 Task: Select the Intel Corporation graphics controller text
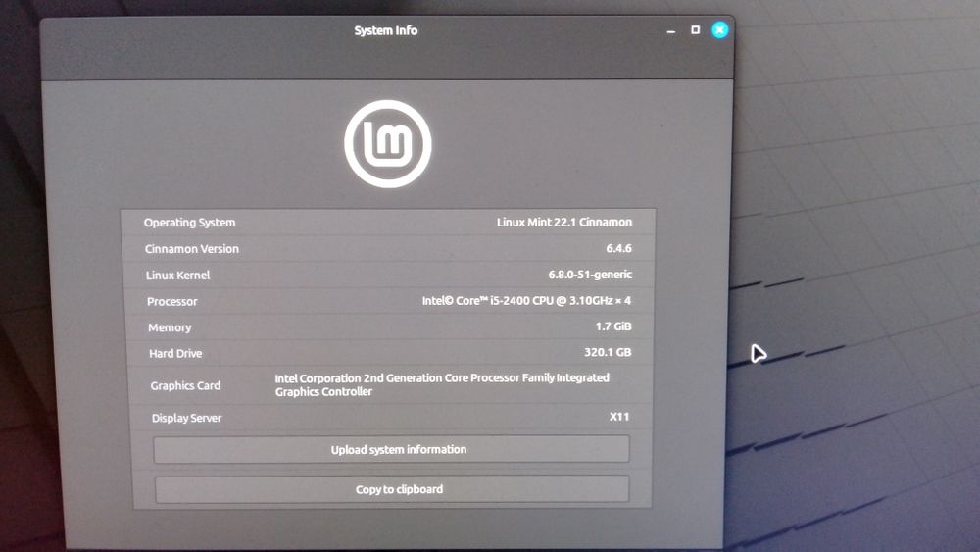point(442,384)
